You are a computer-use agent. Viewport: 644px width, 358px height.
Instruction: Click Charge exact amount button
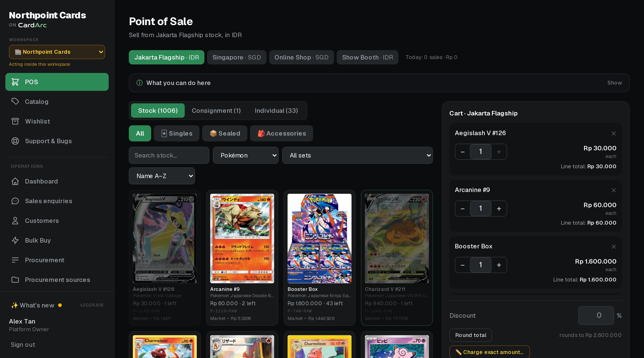pyautogui.click(x=489, y=352)
